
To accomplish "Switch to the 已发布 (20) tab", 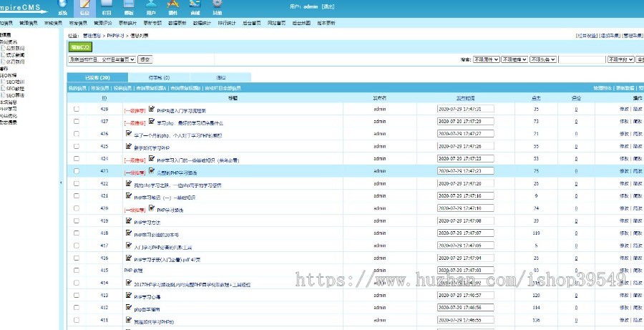I will [x=98, y=77].
